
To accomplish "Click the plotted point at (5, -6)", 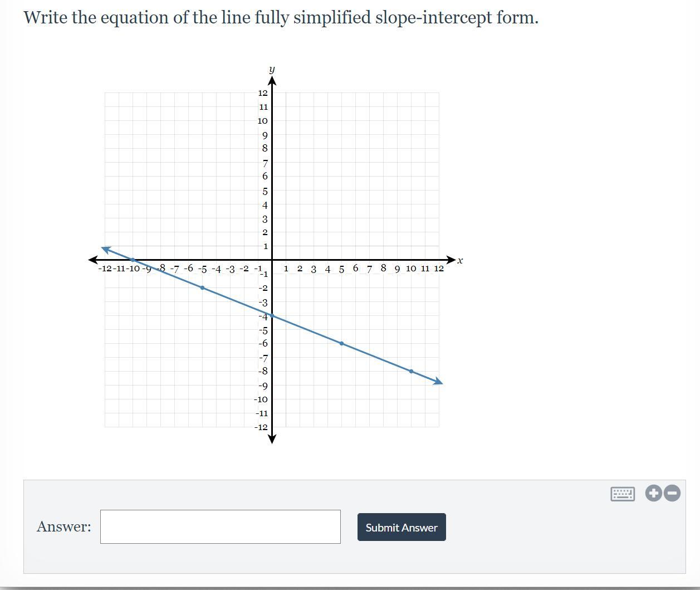I will (341, 344).
